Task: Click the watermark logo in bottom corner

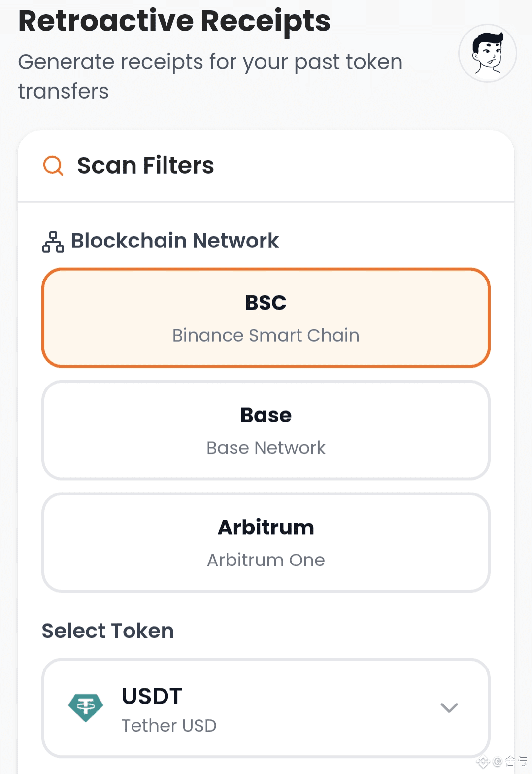Action: (501, 762)
